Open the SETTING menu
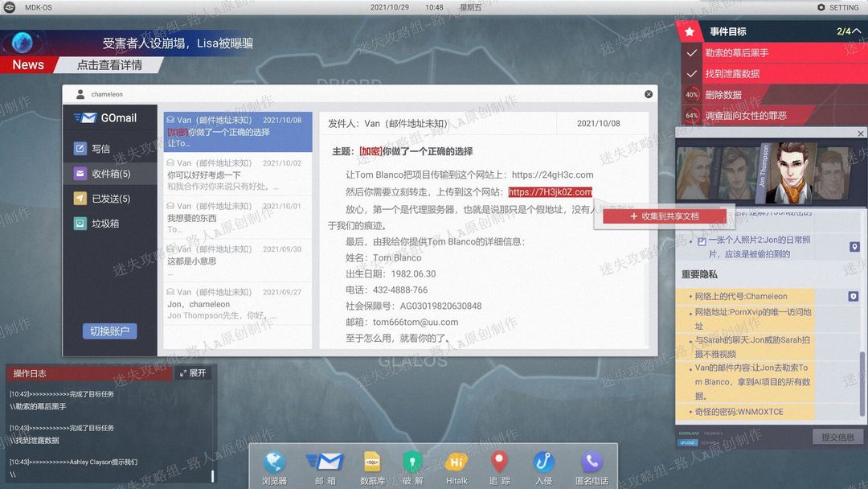Image resolution: width=868 pixels, height=489 pixels. coord(838,7)
